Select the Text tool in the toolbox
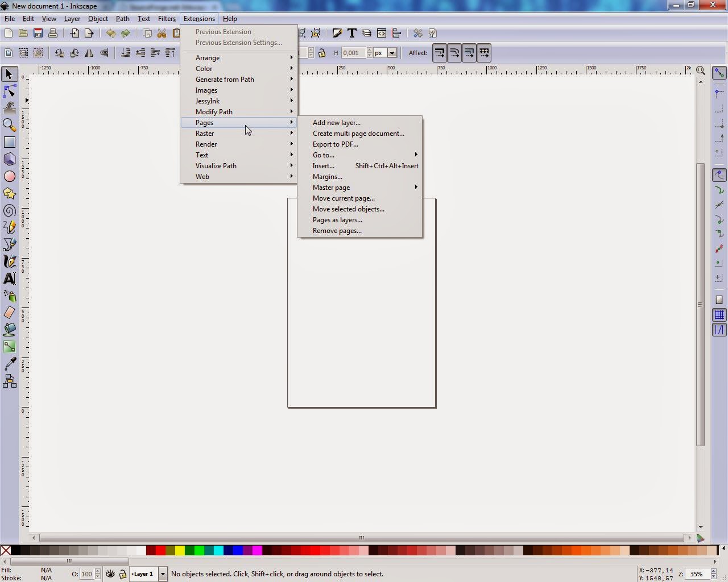Screen dimensions: 728x582 (10, 278)
